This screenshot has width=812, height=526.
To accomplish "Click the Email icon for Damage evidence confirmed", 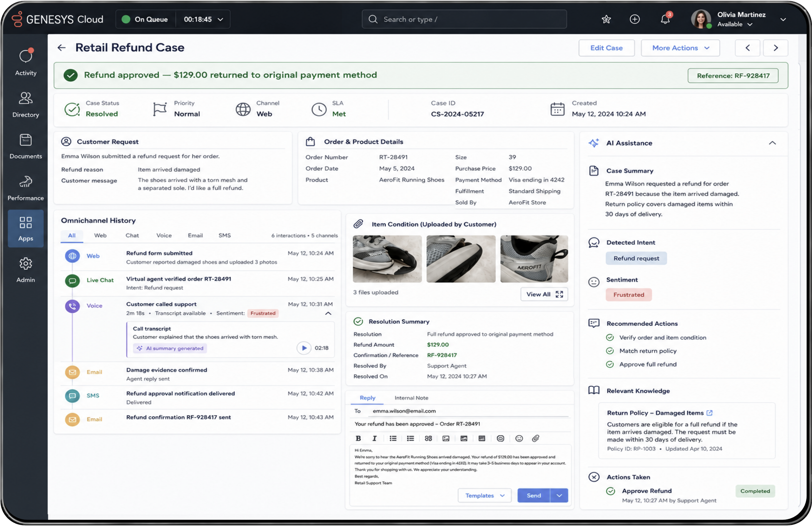I will click(x=72, y=372).
